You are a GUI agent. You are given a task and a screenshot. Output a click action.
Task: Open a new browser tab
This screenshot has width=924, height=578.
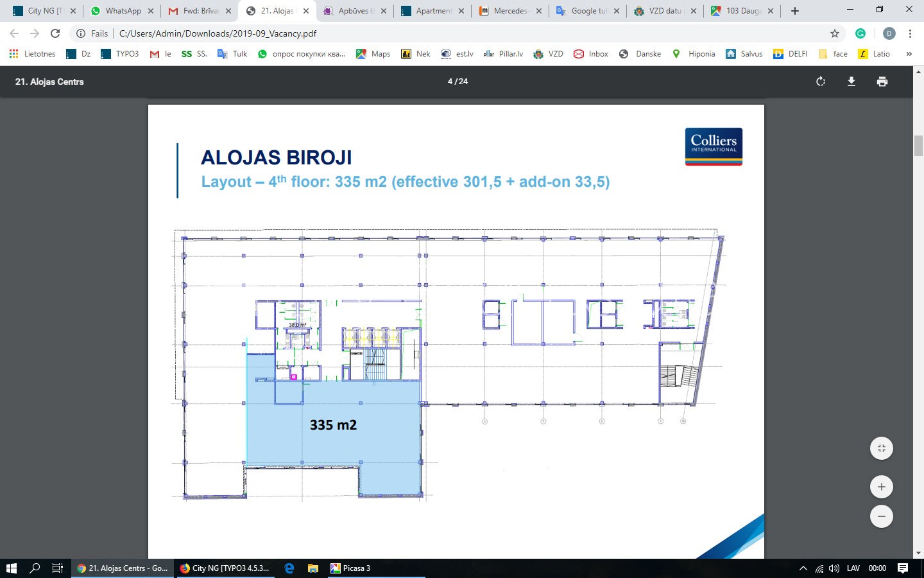(x=794, y=11)
